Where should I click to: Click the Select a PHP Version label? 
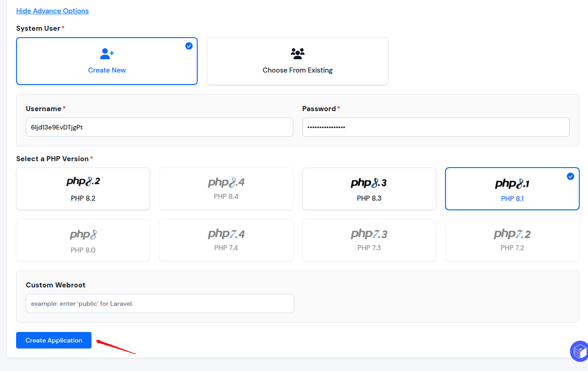click(52, 158)
